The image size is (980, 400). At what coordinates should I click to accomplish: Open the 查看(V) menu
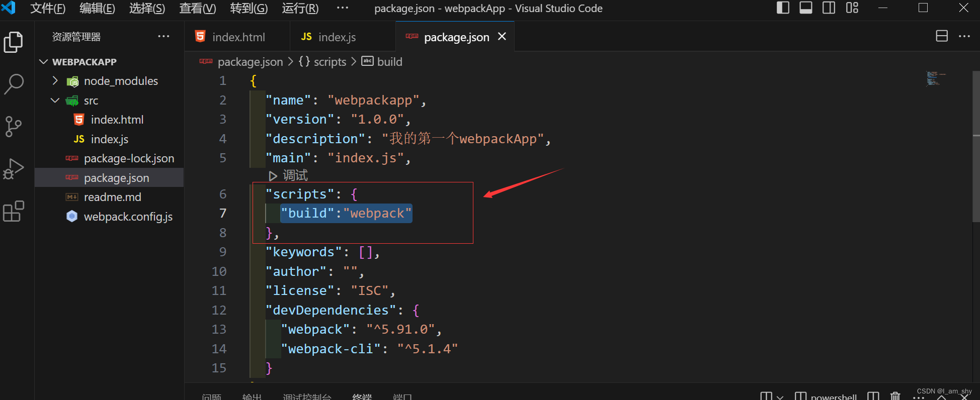click(198, 9)
